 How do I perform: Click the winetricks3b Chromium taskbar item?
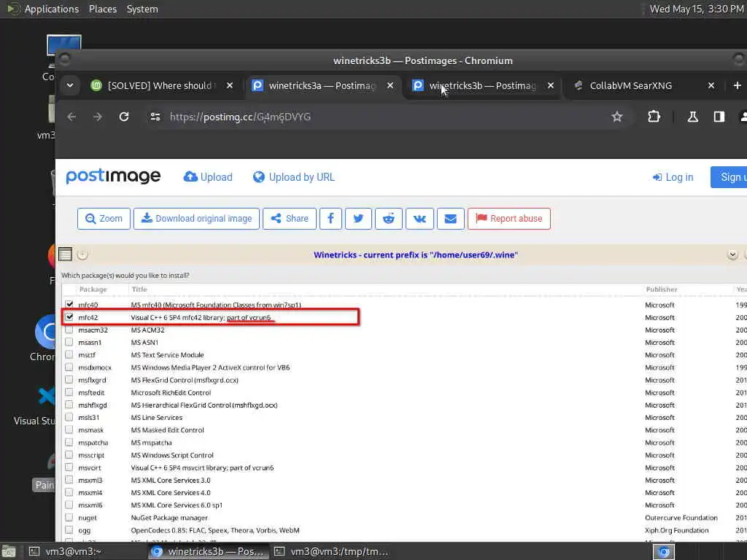pyautogui.click(x=207, y=552)
